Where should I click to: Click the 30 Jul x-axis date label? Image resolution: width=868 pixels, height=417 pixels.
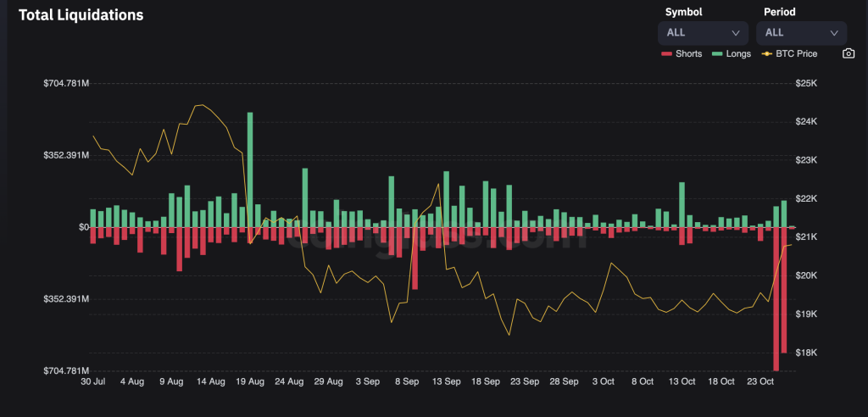(x=92, y=382)
